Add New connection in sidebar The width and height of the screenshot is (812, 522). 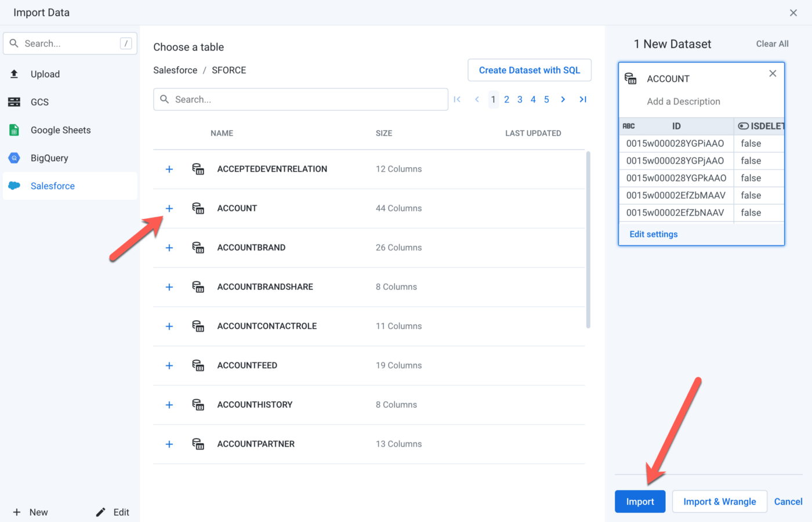(x=31, y=512)
